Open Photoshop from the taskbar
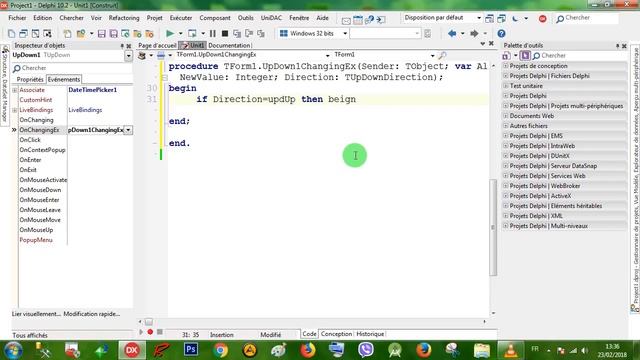 pyautogui.click(x=191, y=350)
